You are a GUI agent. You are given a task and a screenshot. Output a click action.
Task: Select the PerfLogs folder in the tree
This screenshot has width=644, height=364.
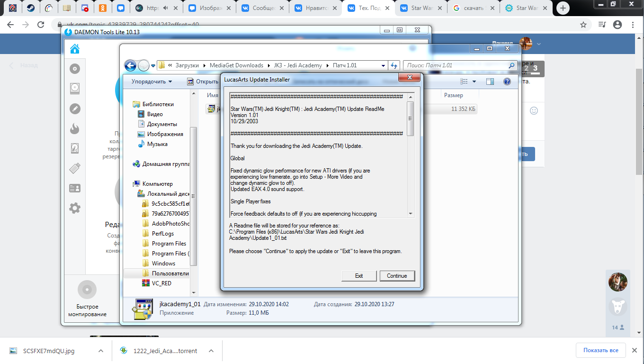click(158, 234)
